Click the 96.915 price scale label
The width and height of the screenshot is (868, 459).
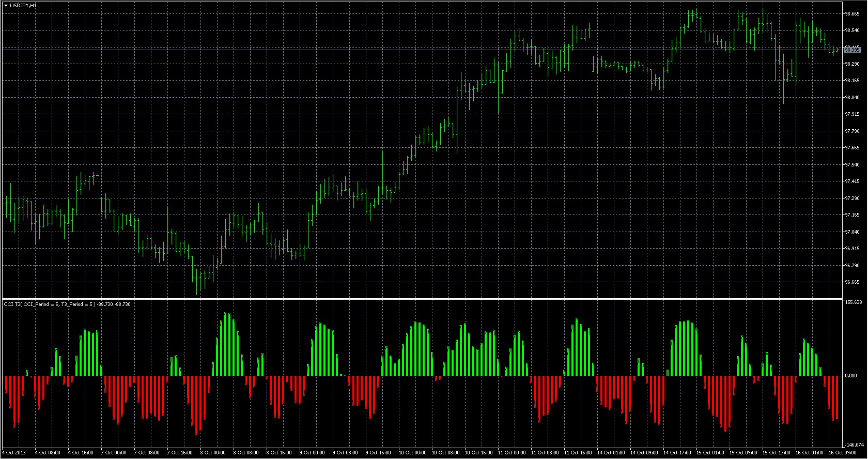click(x=851, y=249)
